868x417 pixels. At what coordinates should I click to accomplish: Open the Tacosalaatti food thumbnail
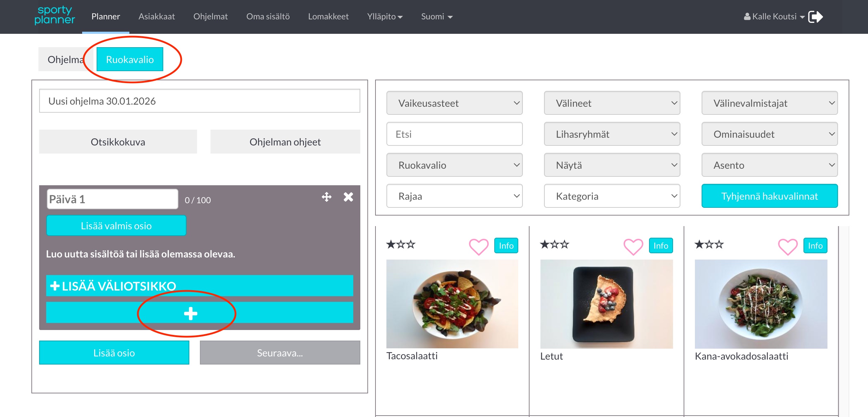pyautogui.click(x=452, y=304)
